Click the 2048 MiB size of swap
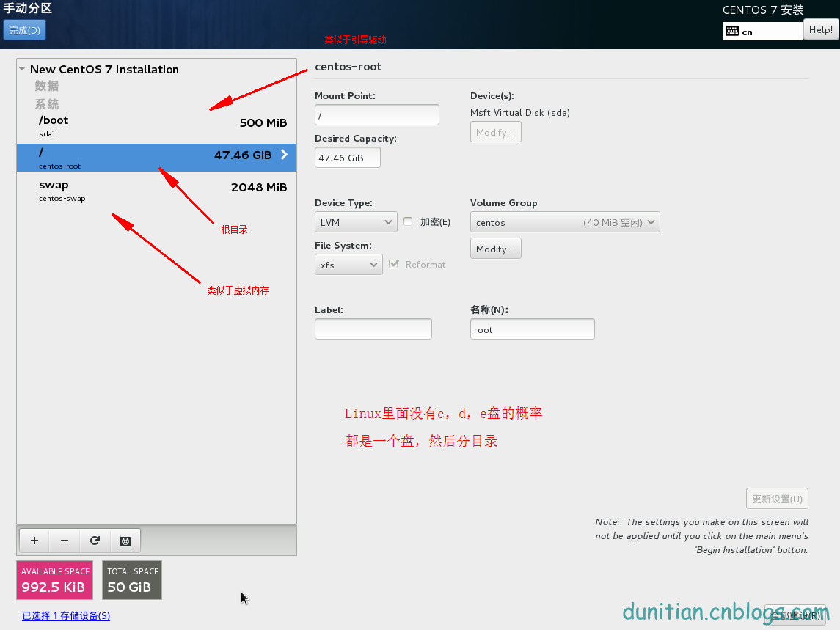 [259, 187]
